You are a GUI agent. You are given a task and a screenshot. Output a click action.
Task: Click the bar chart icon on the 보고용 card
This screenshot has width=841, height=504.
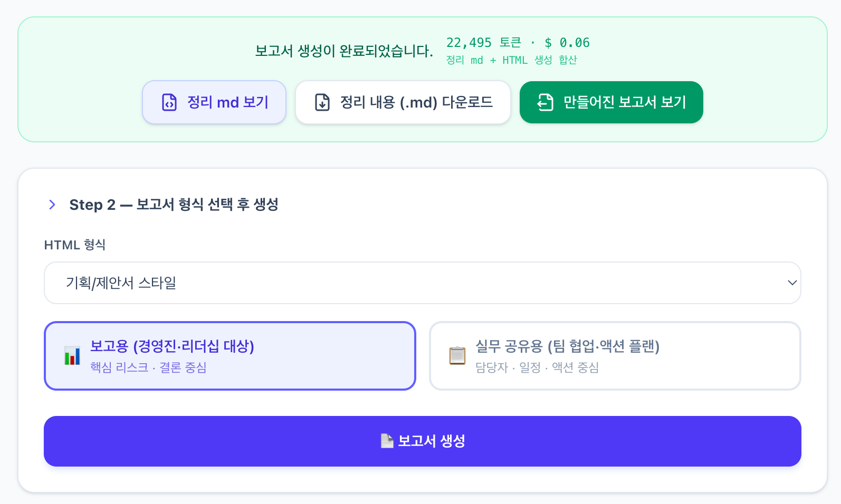(71, 356)
